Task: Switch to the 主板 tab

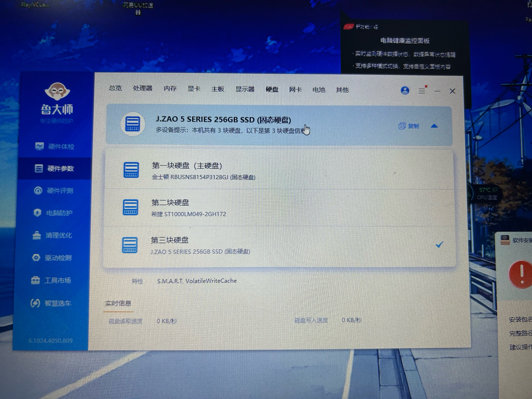Action: [217, 89]
